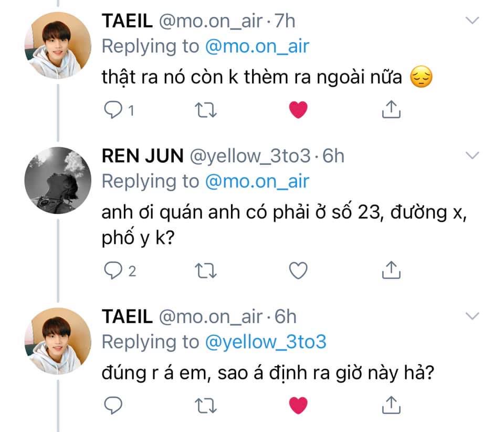Share TAEIL's first tweet

point(391,109)
